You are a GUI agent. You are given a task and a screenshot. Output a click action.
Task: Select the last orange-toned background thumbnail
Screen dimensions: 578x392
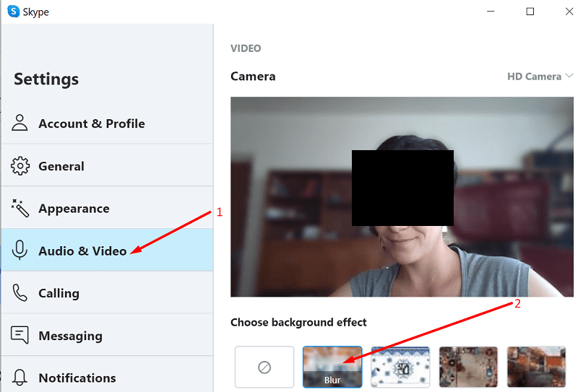pos(536,367)
